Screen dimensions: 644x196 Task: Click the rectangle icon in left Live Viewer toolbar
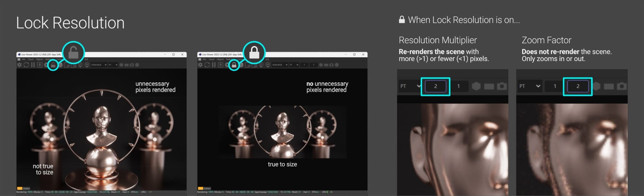pos(127,65)
